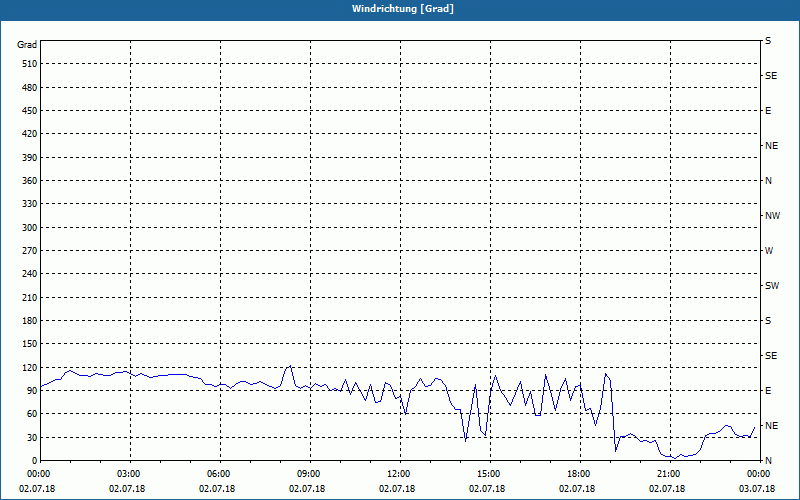
Task: Click the 360 y-axis value
Action: coord(29,181)
